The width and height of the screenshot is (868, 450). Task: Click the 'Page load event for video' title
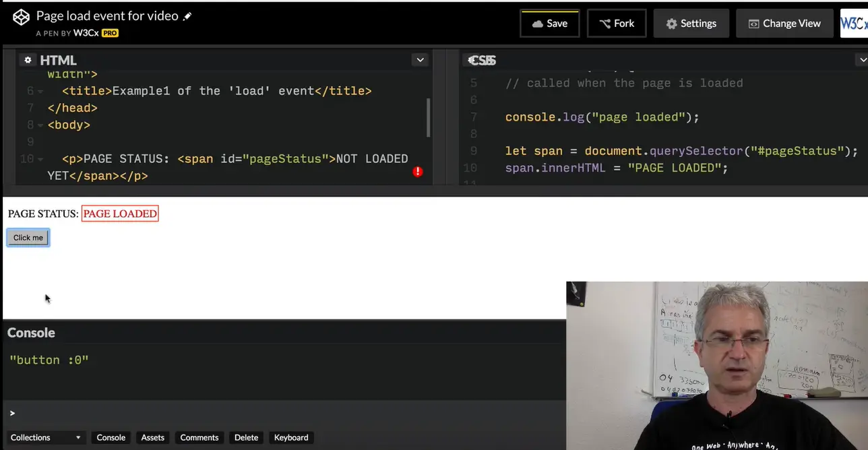[x=107, y=15]
